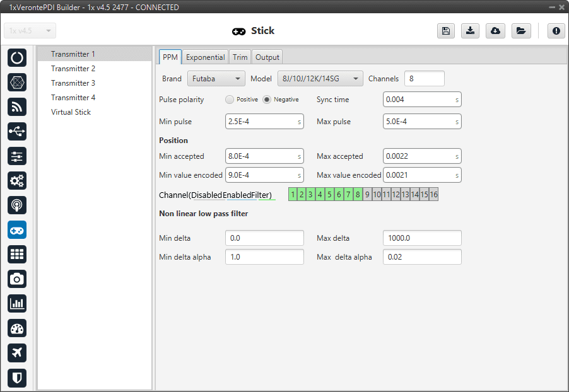Click the Min accepted field
This screenshot has height=392, width=569.
click(264, 156)
